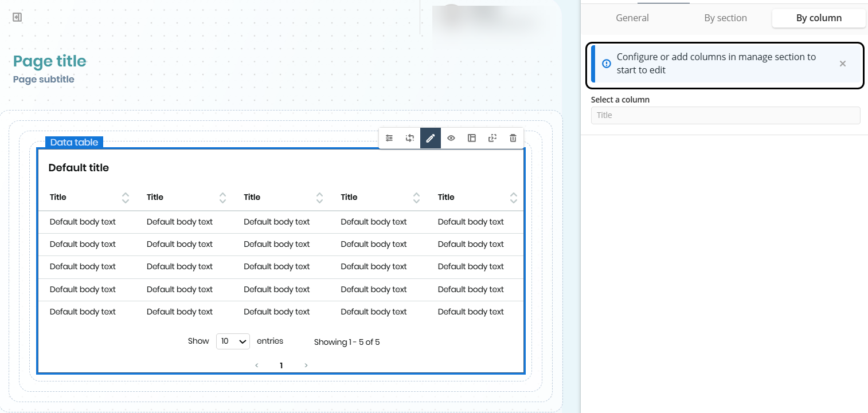Click the blue info icon in the alert
The width and height of the screenshot is (868, 413).
[x=607, y=64]
